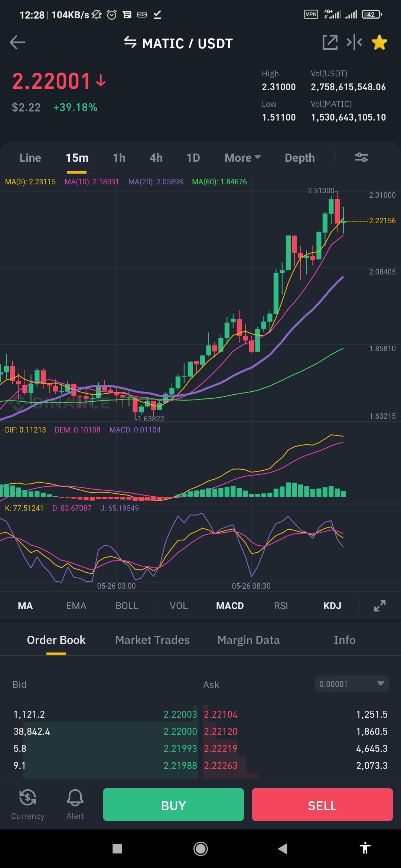Toggle the MACD indicator

(x=230, y=606)
